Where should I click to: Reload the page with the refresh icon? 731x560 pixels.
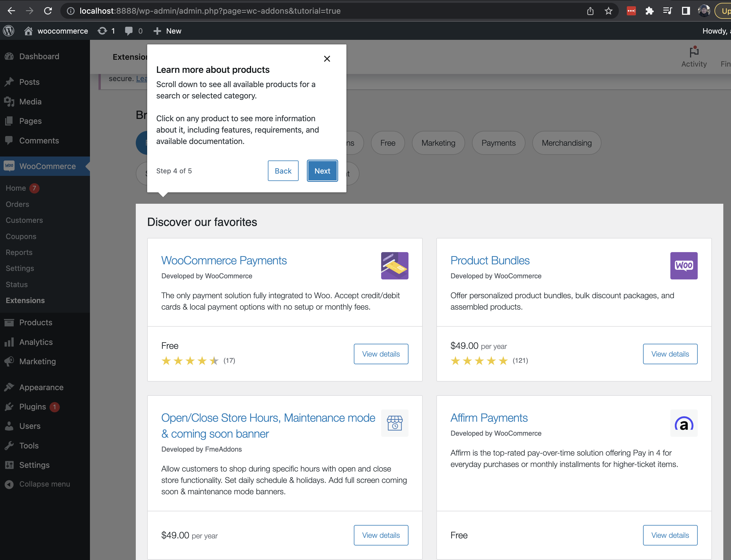[x=48, y=11]
